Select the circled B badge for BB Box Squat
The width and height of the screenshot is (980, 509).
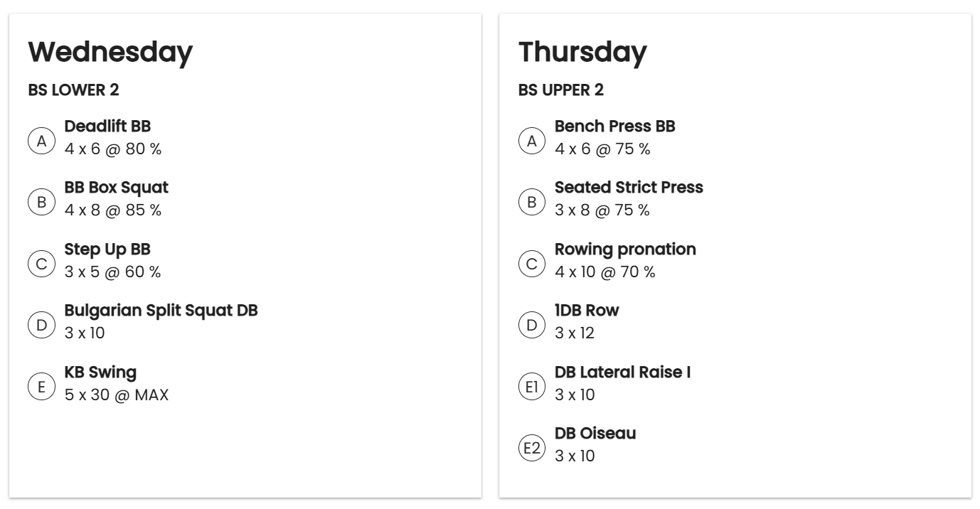[41, 203]
